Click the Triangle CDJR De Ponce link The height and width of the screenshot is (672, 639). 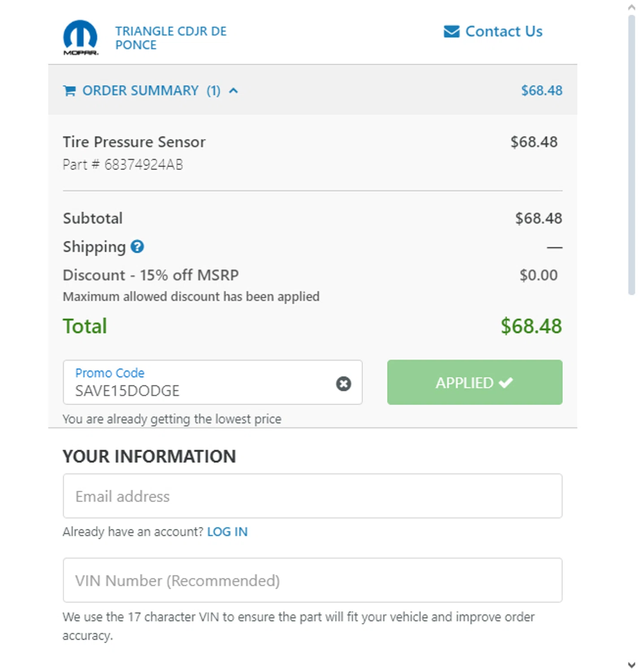tap(171, 38)
